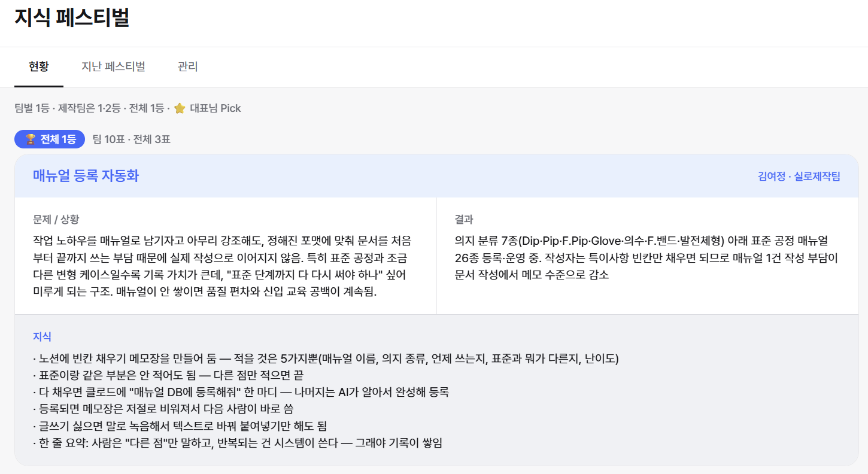Open the 지난 페스티벌 tab
This screenshot has height=474, width=868.
click(113, 66)
